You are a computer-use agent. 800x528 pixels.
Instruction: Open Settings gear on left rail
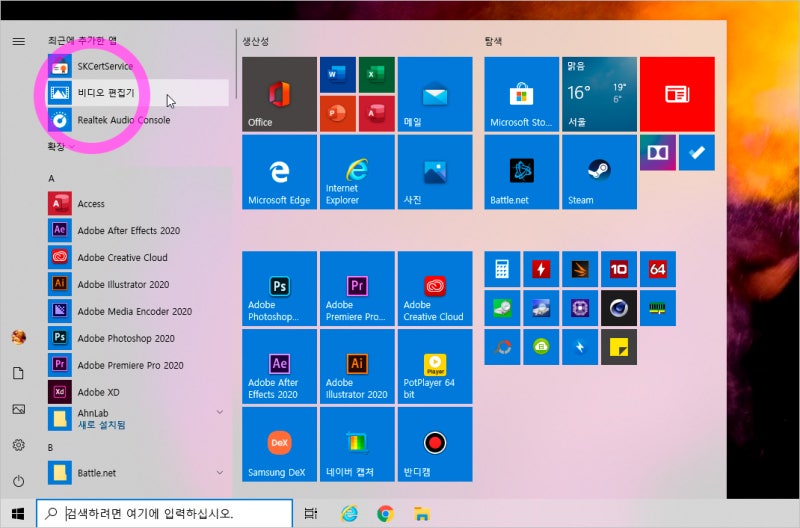click(x=18, y=445)
